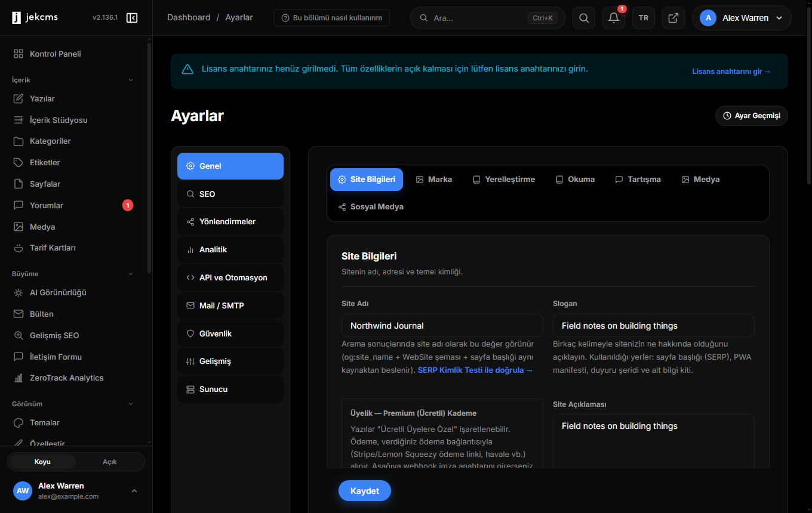Click "Lisans anahtarını gir" link
This screenshot has height=513, width=812.
[731, 72]
